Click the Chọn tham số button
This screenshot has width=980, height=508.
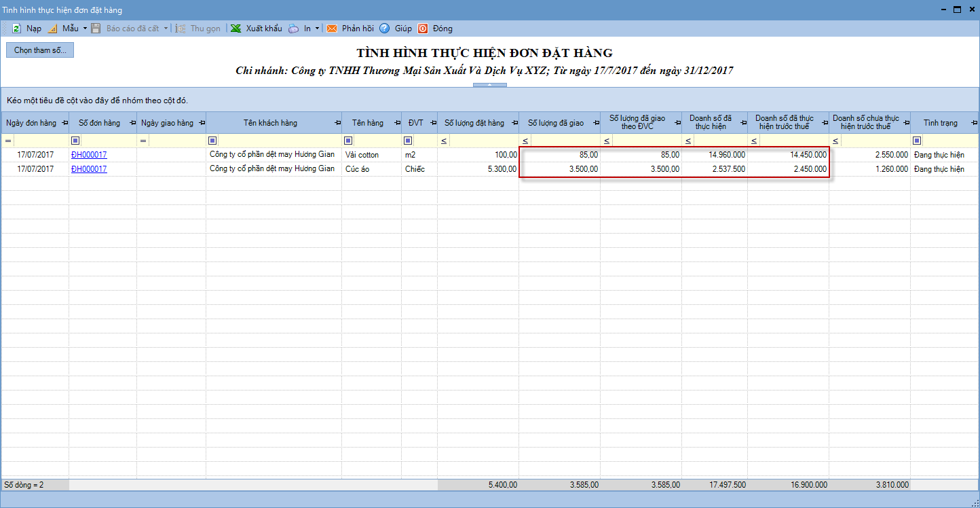[x=40, y=50]
